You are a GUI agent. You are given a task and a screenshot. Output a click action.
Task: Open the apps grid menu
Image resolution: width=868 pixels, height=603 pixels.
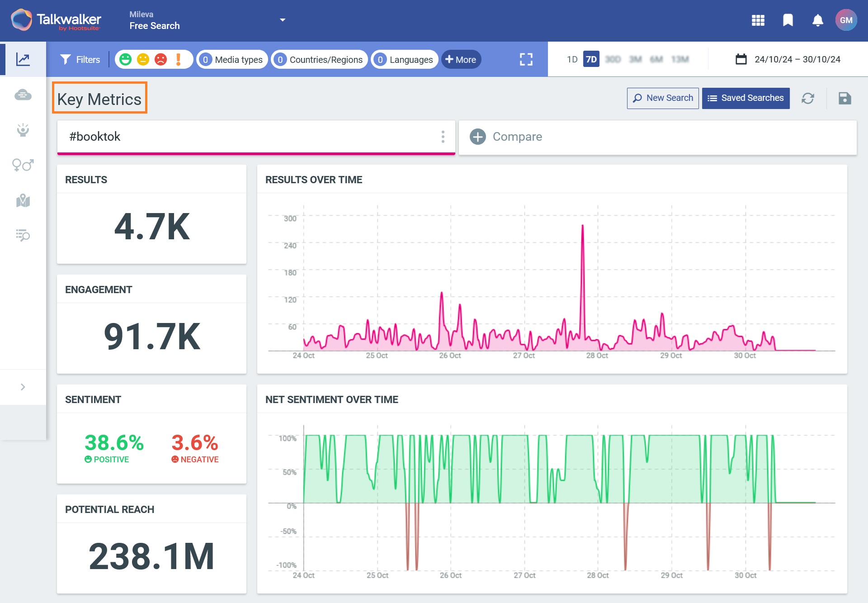click(x=758, y=20)
